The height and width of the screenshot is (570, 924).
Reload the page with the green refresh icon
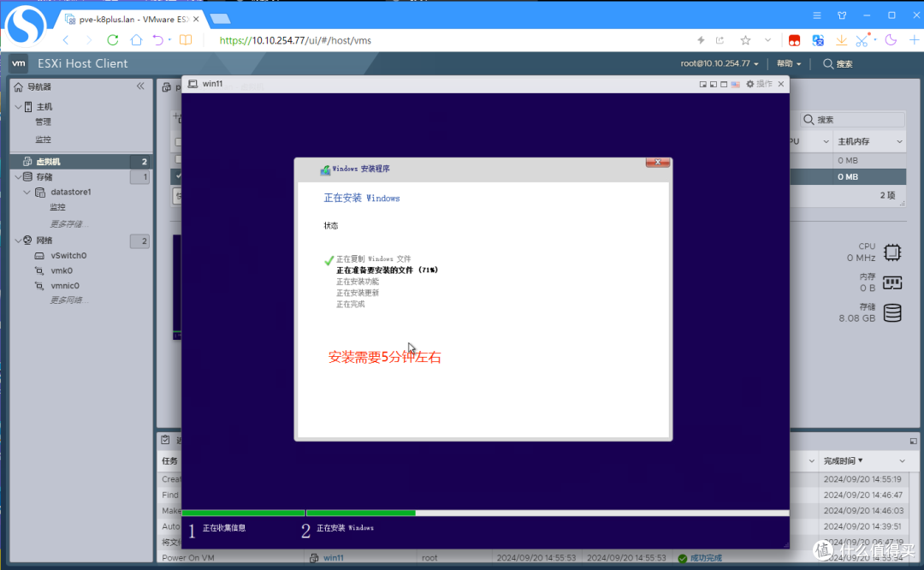[x=113, y=40]
